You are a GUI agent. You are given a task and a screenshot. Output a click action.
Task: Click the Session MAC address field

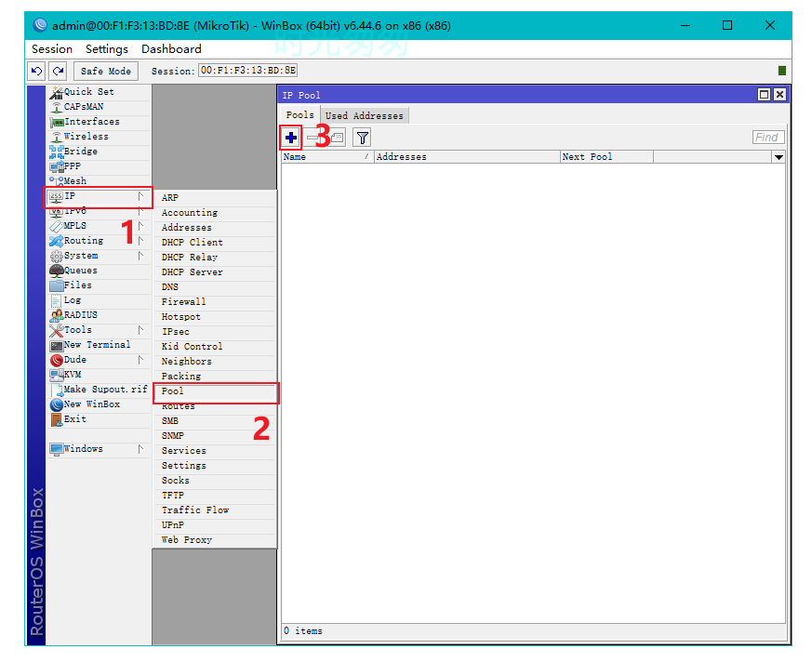pyautogui.click(x=248, y=71)
